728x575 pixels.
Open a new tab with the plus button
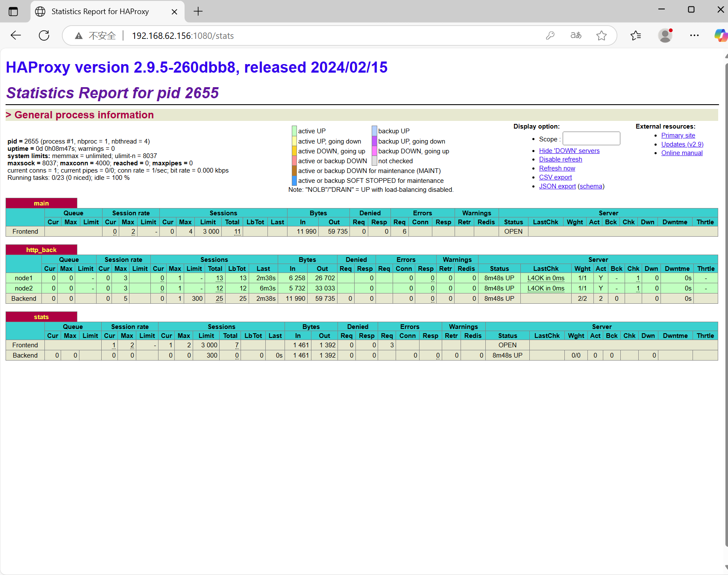[198, 12]
